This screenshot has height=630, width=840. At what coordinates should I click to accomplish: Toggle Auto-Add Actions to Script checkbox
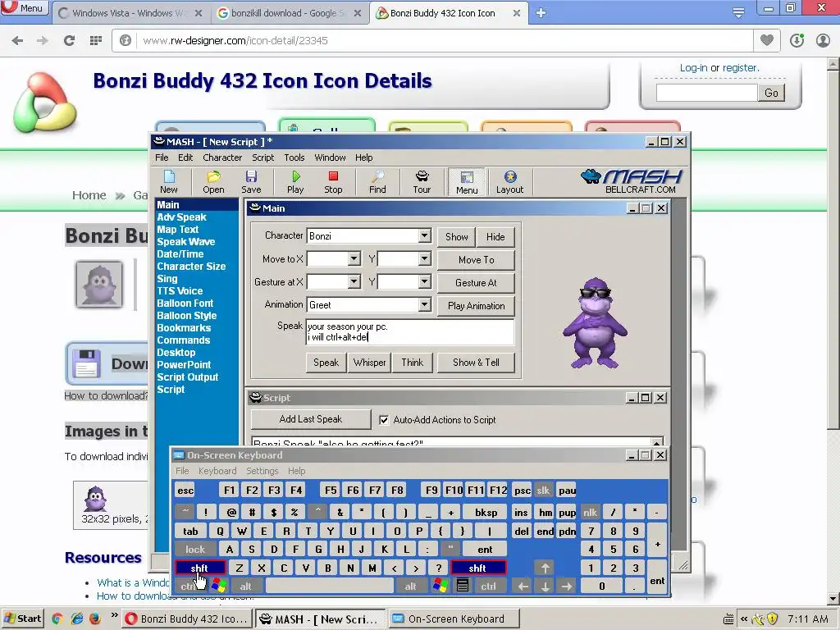click(x=384, y=420)
